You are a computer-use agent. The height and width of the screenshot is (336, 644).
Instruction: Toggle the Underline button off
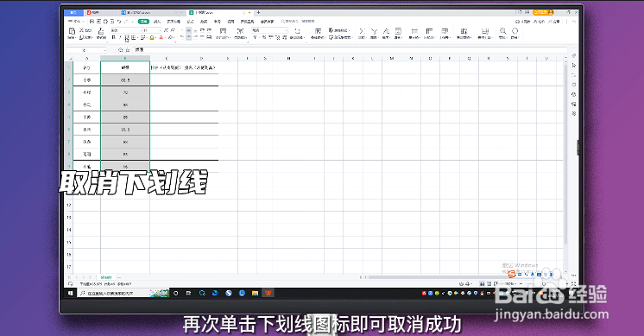tap(127, 37)
